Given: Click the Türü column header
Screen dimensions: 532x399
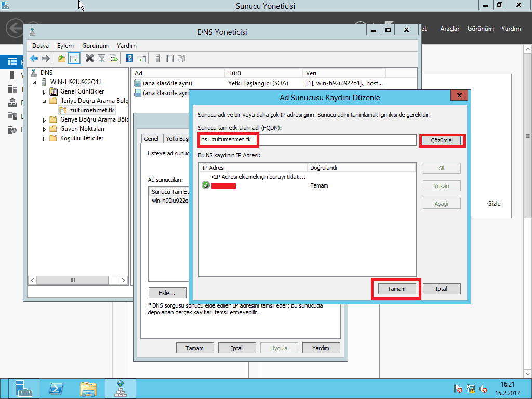Looking at the screenshot, I should [263, 73].
